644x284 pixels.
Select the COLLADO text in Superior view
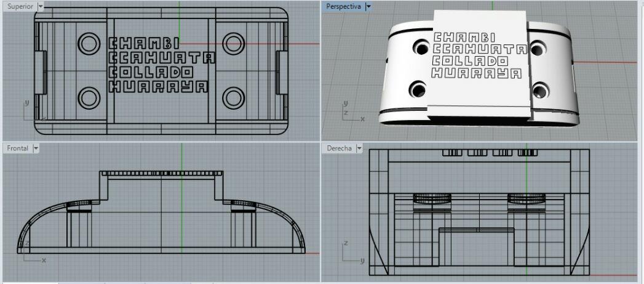[150, 72]
